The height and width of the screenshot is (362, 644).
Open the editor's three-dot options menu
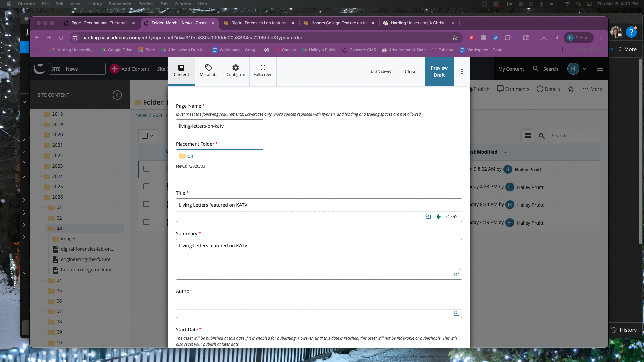[x=462, y=71]
